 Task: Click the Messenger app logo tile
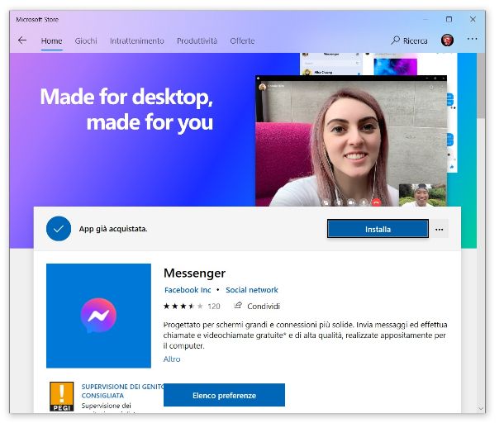click(98, 316)
